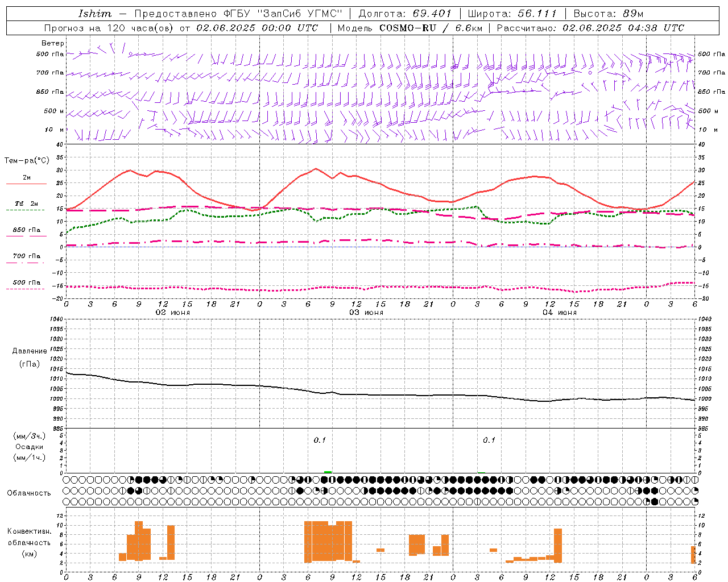The image size is (728, 582).
Task: Click the "Ветер" wind panel label
Action: click(53, 43)
